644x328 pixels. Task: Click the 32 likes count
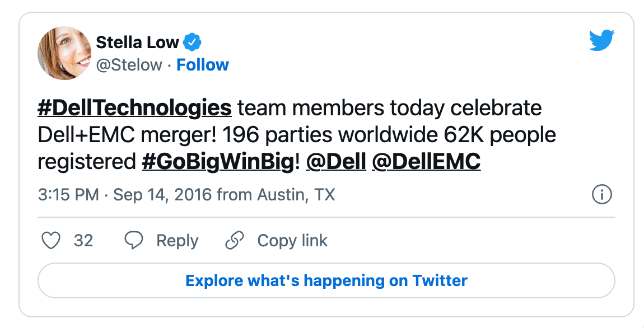coord(83,241)
